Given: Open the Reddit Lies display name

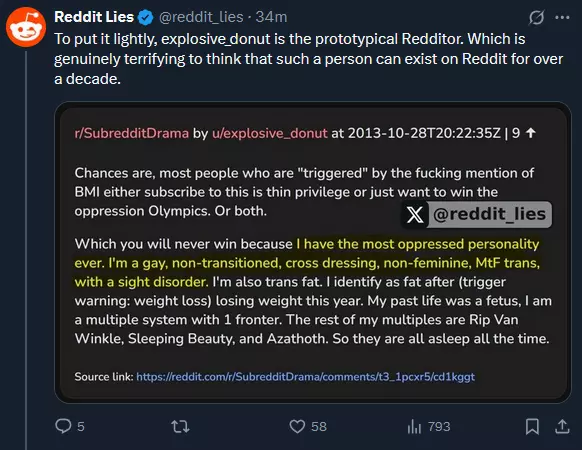Looking at the screenshot, I should tap(94, 17).
